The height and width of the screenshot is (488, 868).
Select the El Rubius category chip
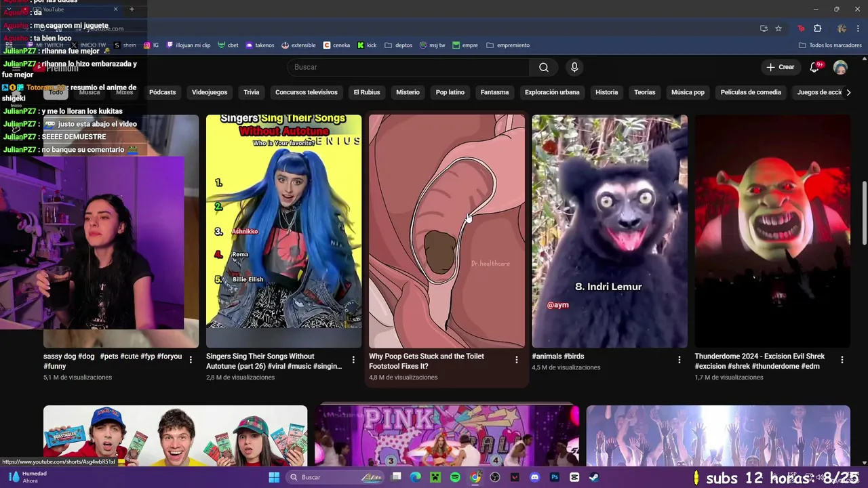(367, 92)
